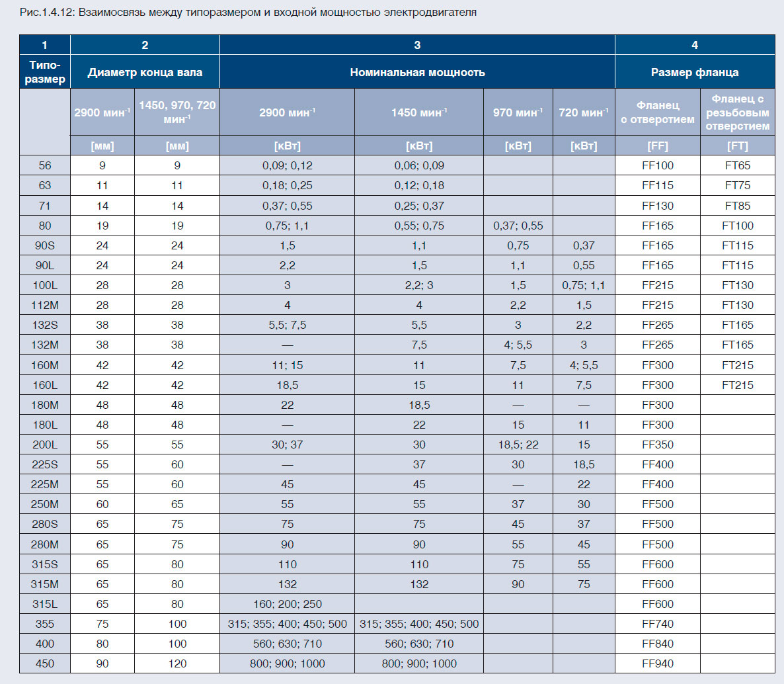Select the 315L frame size row label
Image resolution: width=784 pixels, height=684 pixels.
click(x=45, y=604)
